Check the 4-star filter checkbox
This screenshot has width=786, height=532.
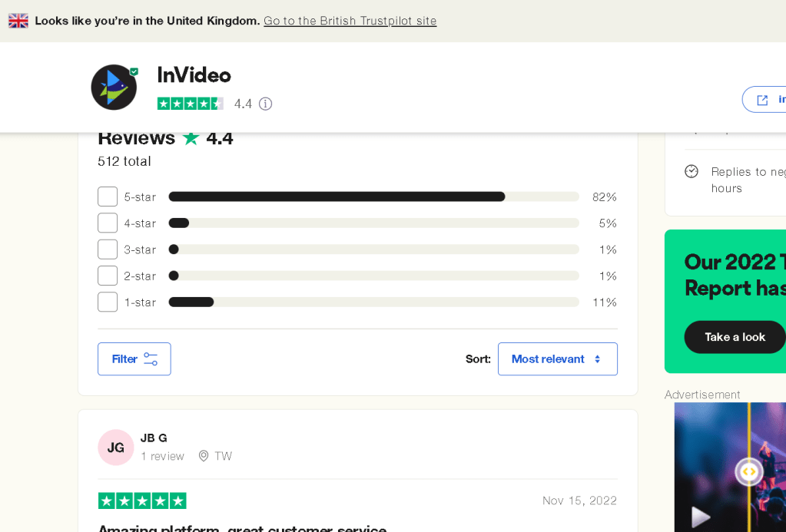point(108,223)
